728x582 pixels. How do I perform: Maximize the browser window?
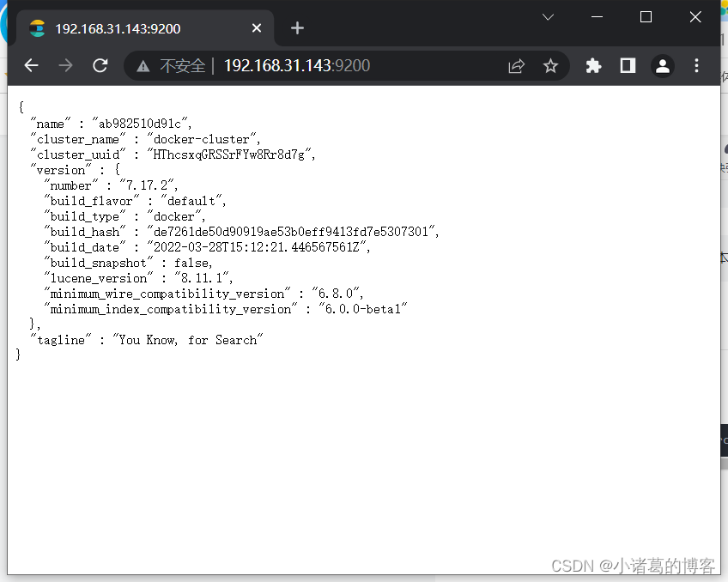(646, 16)
